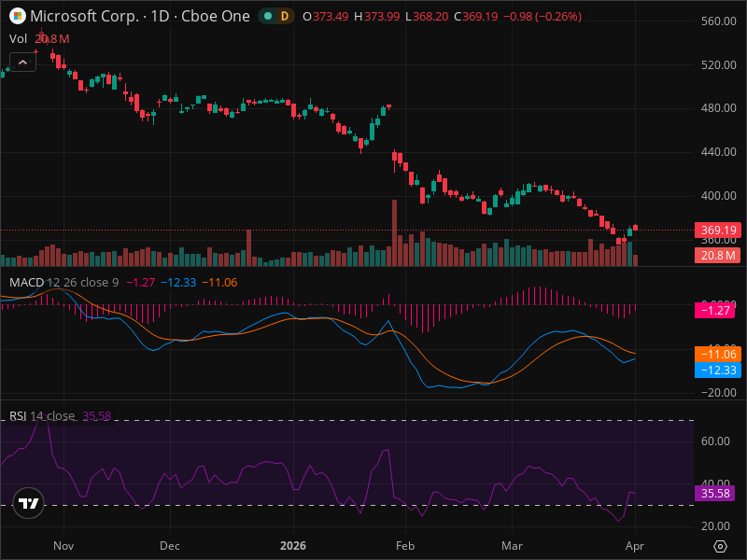Viewport: 747px width, 560px height.
Task: Click the 20.00 RSI scale label
Action: pyautogui.click(x=715, y=525)
